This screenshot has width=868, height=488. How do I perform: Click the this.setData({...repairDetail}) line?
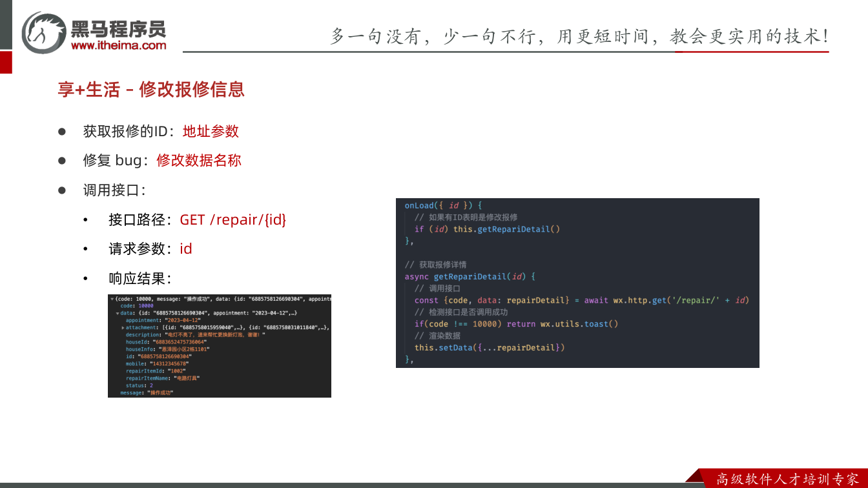pyautogui.click(x=490, y=347)
